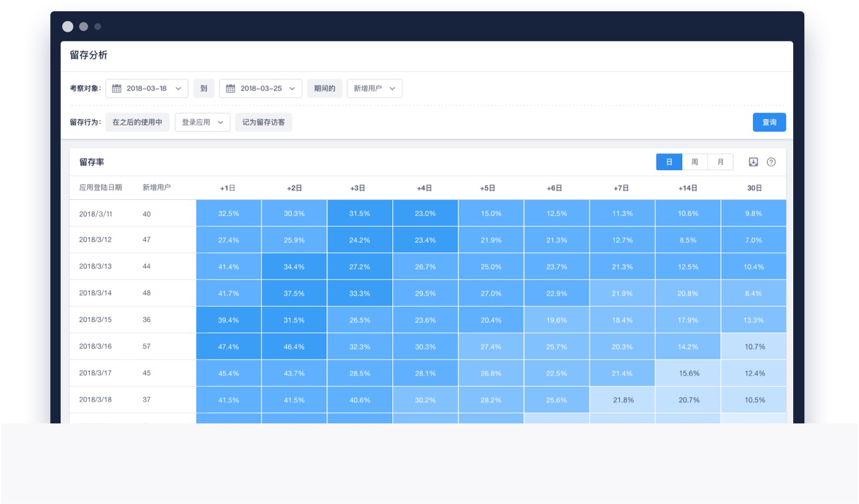Click the 15.6% cell for 2018/3/17

click(x=688, y=373)
